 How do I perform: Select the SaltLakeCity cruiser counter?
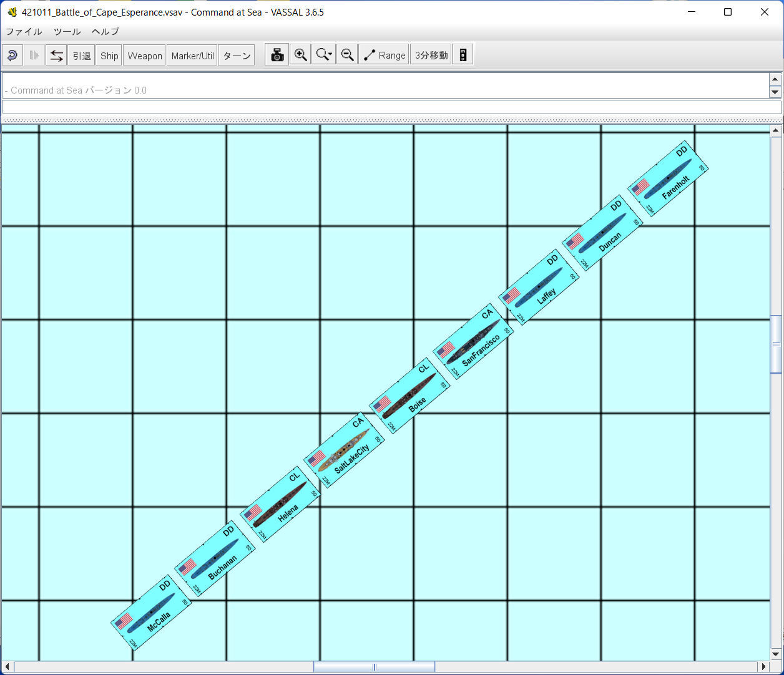(x=344, y=450)
